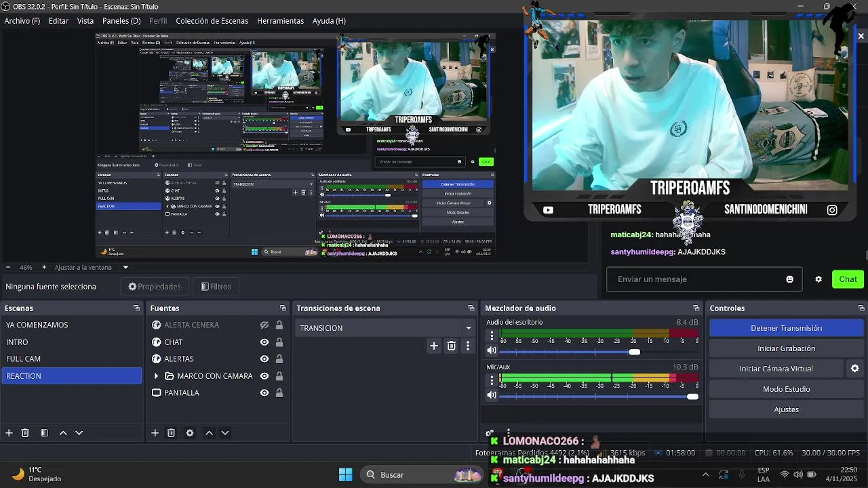This screenshot has height=488, width=868.
Task: Undock the Controles panel
Action: [x=861, y=308]
